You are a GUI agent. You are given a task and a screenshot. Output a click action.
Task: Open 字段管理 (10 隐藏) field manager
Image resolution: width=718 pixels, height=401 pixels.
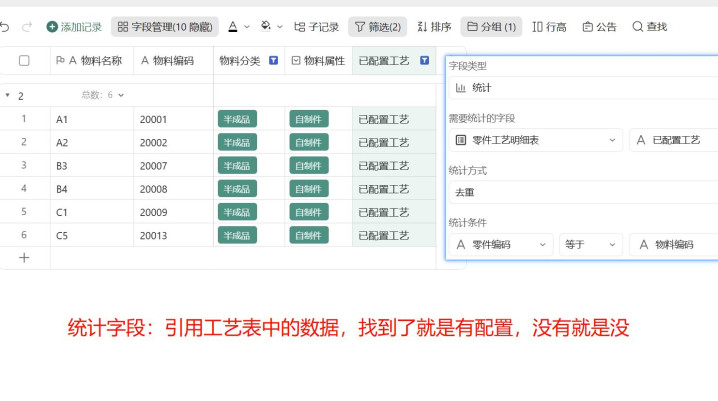[x=164, y=27]
